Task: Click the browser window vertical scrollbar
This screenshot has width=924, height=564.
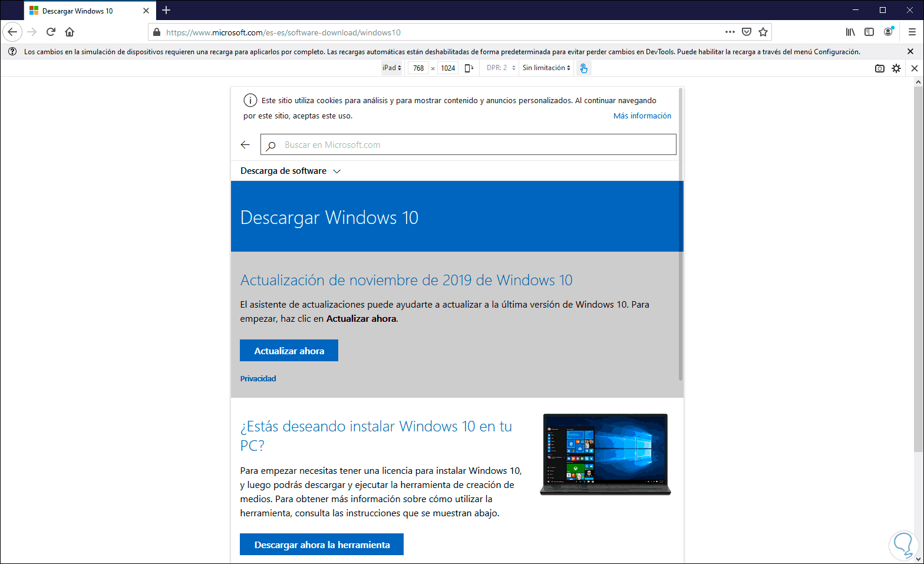Action: click(919, 270)
